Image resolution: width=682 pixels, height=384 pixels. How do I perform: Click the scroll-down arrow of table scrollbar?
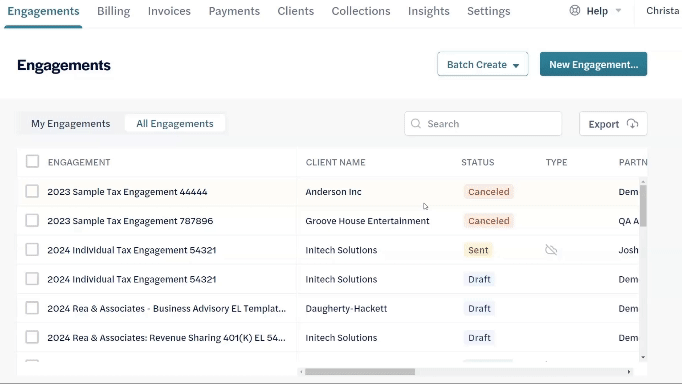[643, 357]
